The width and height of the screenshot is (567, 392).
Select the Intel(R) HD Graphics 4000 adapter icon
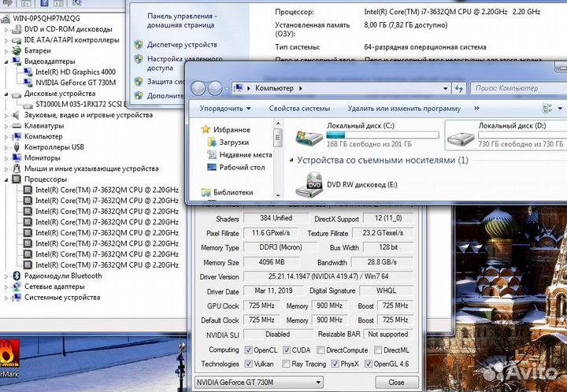(x=28, y=72)
